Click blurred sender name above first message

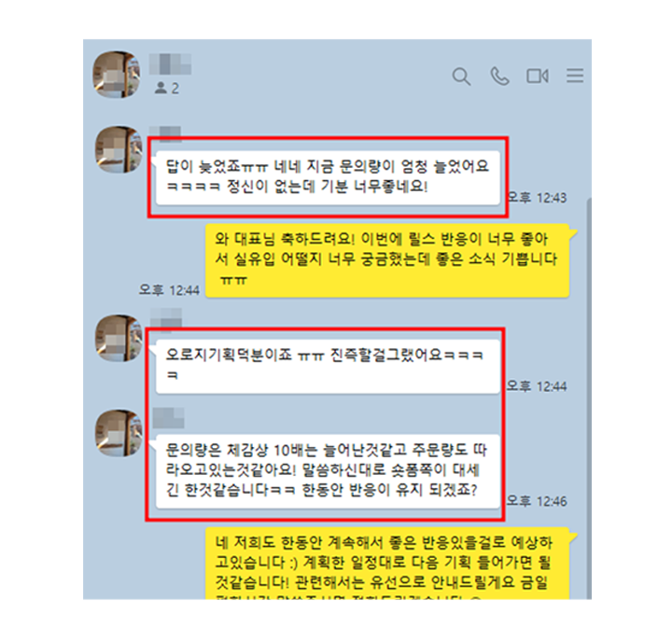(165, 132)
